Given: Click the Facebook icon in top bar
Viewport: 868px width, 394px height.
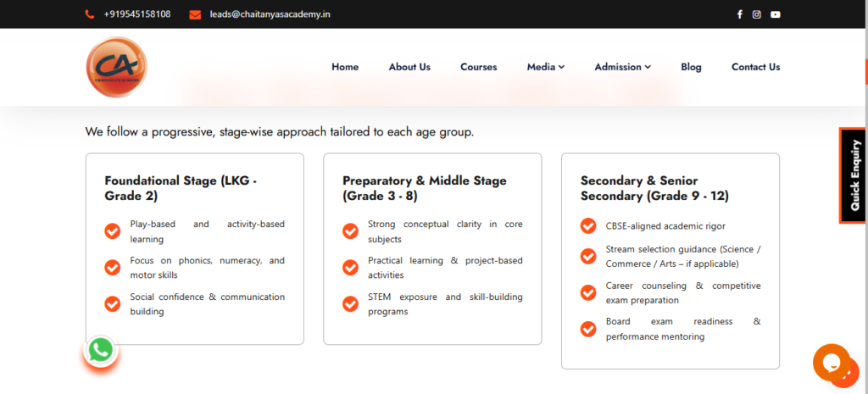Looking at the screenshot, I should (739, 14).
